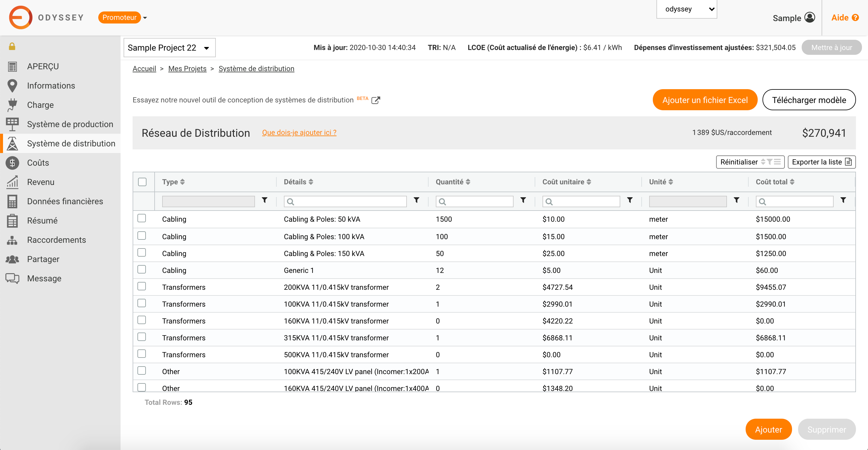Click the Coût total column filter funnel
Screen dimensions: 868x450
843,200
